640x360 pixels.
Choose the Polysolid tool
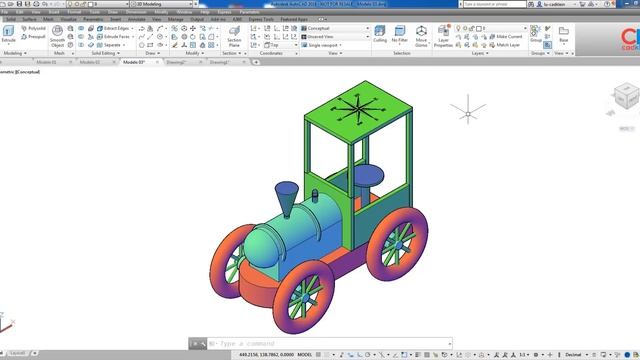[x=33, y=29]
